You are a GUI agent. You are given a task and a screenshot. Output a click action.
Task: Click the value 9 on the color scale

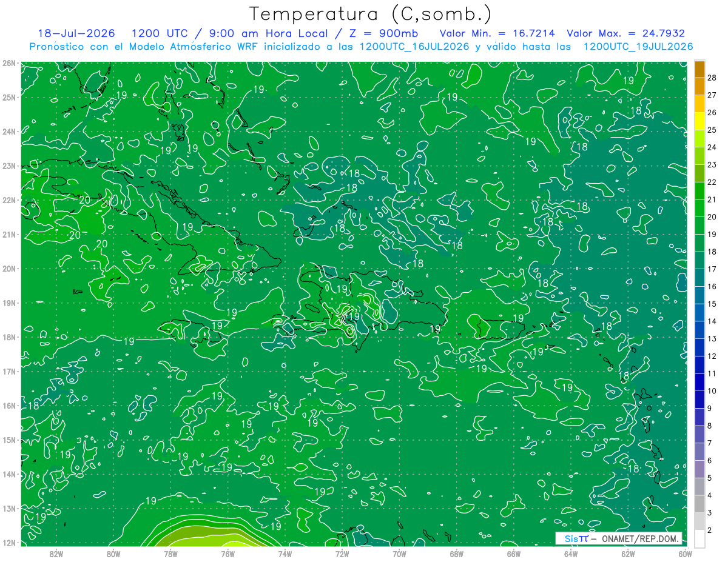coord(710,409)
